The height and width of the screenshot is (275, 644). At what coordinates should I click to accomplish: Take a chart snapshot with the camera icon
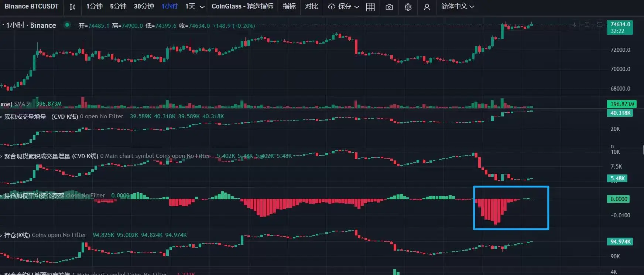point(389,7)
